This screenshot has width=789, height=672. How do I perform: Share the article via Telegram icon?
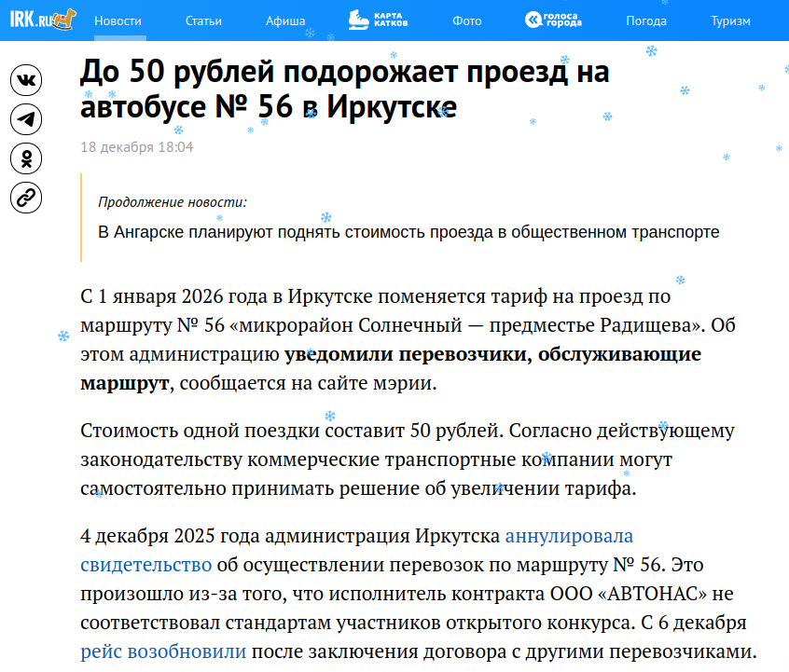coord(26,119)
